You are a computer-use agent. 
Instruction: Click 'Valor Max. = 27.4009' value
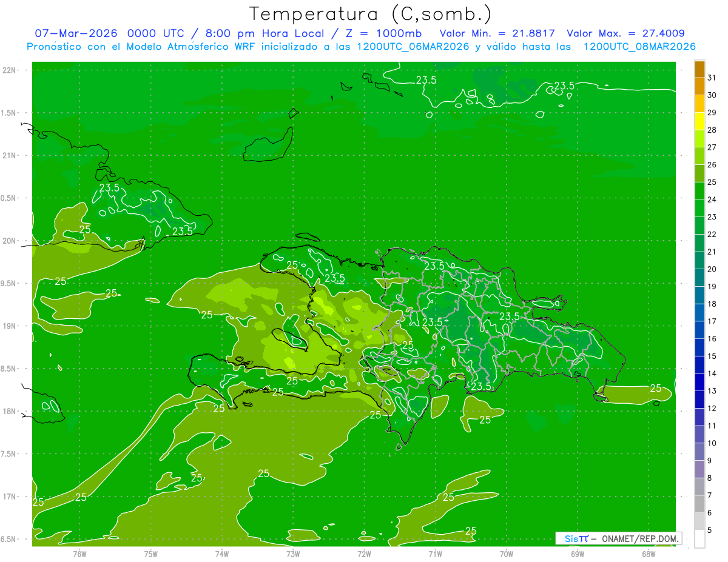626,33
